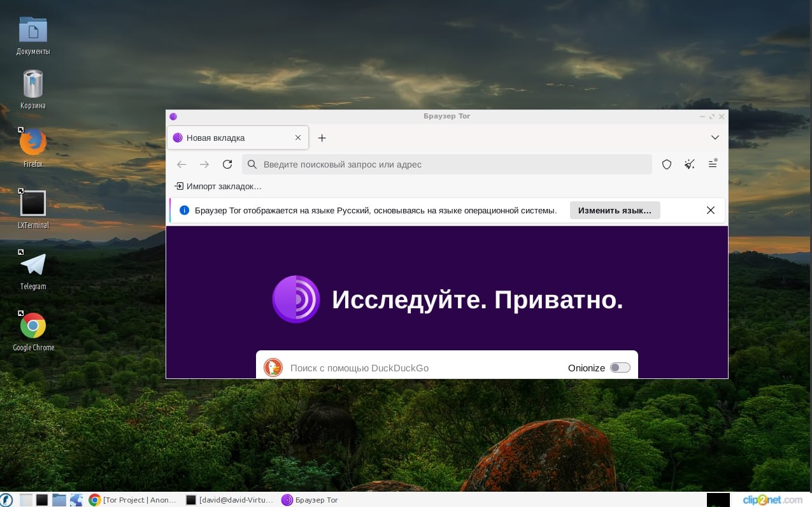Switch to Tor Project Chrome window in taskbar
Screen dimensions: 812x507
133,500
